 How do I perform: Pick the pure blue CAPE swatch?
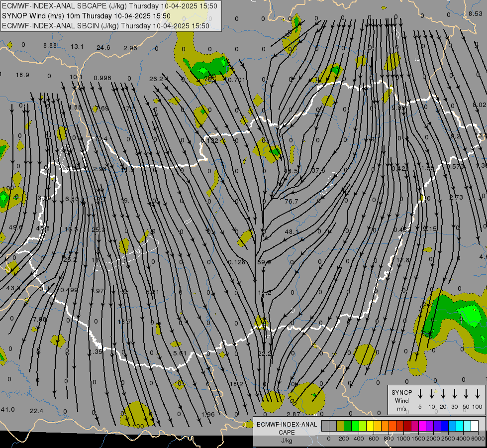click(x=444, y=426)
